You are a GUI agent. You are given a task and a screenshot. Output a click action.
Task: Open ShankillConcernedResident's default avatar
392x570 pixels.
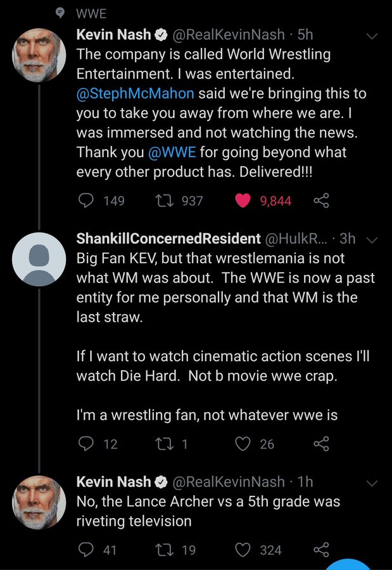pyautogui.click(x=39, y=259)
